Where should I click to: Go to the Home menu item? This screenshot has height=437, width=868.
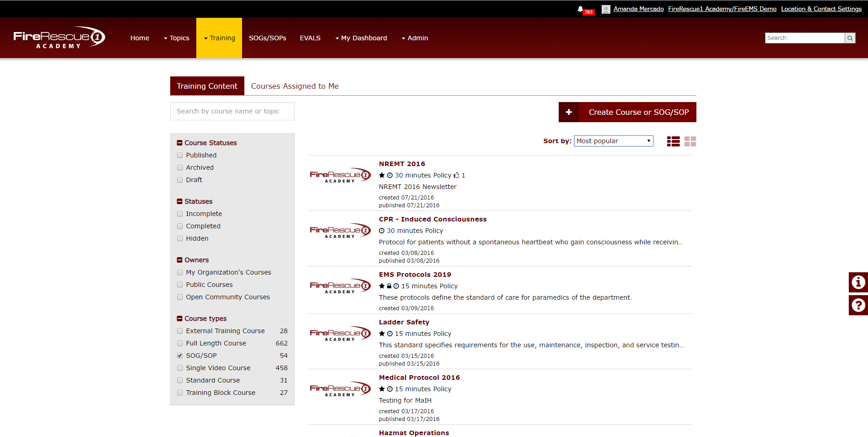click(x=140, y=38)
